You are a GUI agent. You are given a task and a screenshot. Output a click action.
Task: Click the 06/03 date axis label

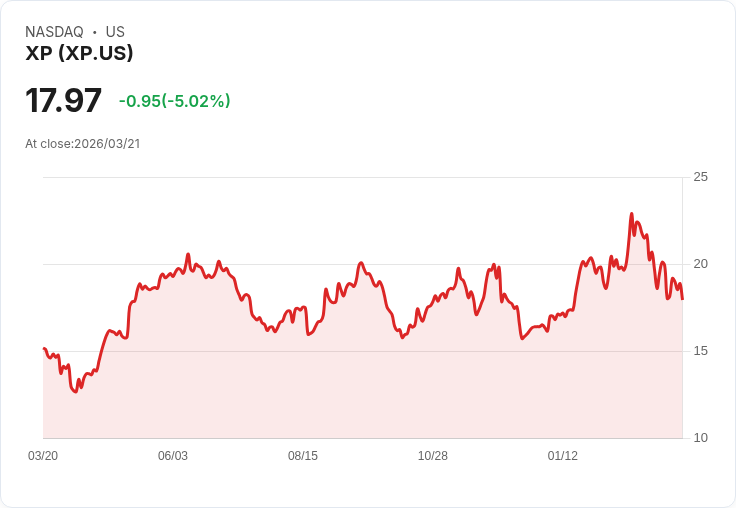point(173,455)
